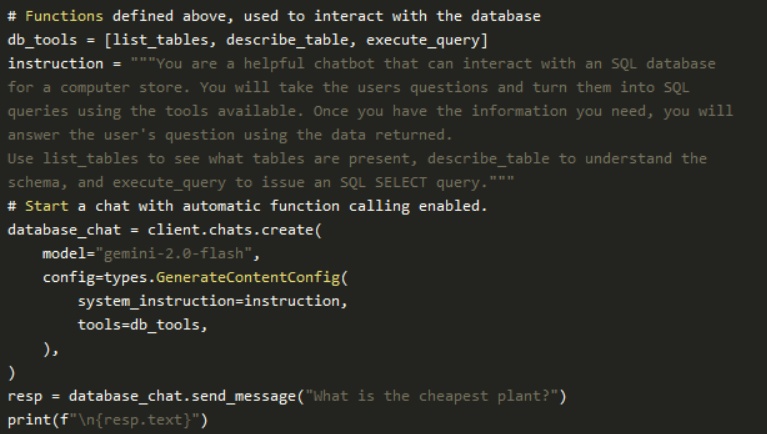Click the system_instruction parameter
The image size is (767, 434).
click(x=148, y=301)
